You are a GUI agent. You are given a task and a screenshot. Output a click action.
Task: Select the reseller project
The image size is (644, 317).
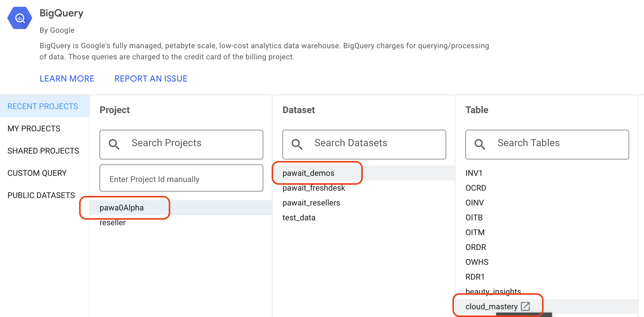tap(112, 222)
